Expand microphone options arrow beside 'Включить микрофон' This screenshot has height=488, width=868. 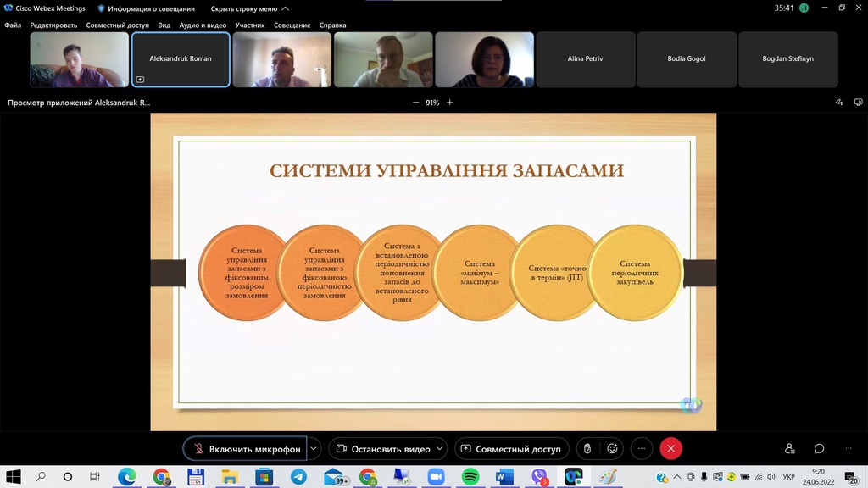[x=314, y=449]
